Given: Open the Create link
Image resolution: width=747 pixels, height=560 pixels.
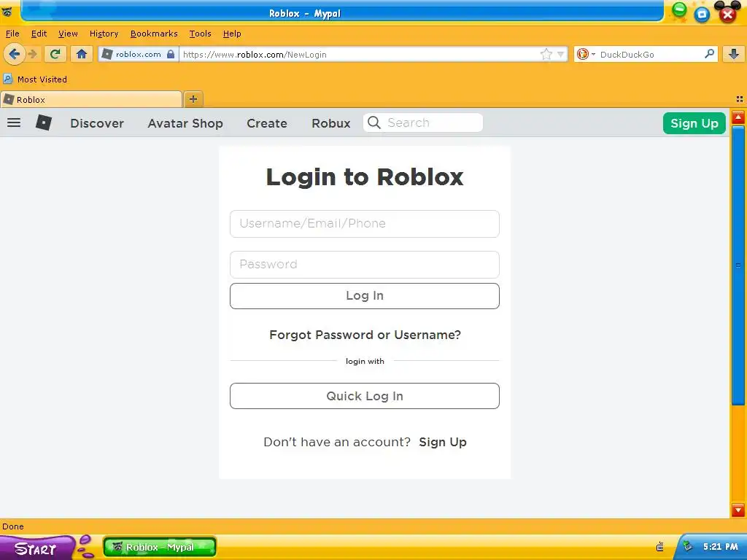Looking at the screenshot, I should click(x=267, y=123).
